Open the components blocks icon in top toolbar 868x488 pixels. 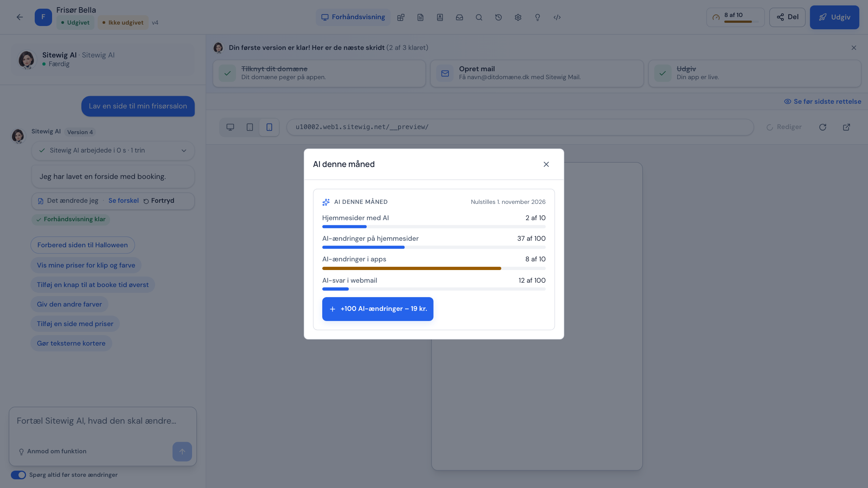(x=401, y=17)
